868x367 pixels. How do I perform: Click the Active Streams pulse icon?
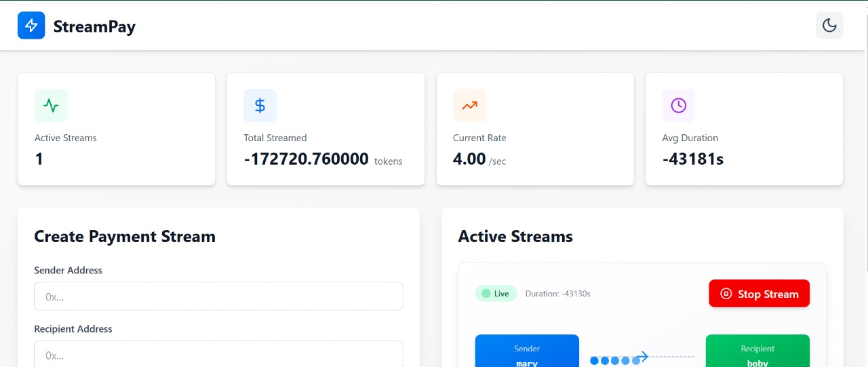[51, 105]
